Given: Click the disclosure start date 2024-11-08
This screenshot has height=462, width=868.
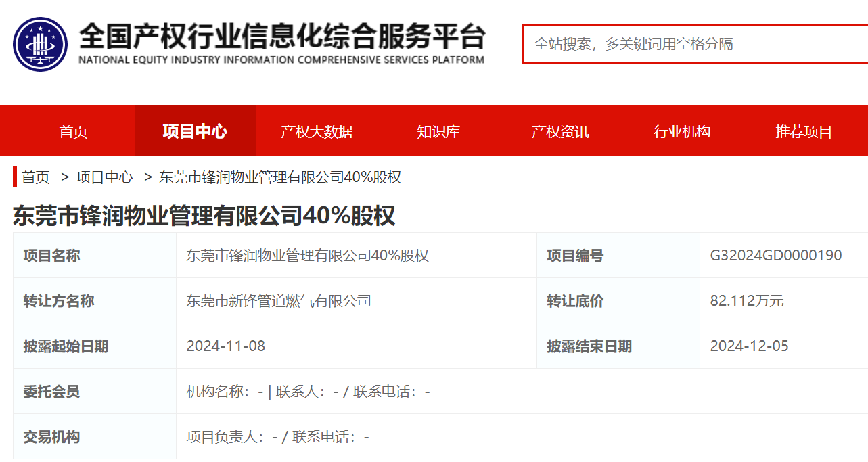Looking at the screenshot, I should pos(226,346).
